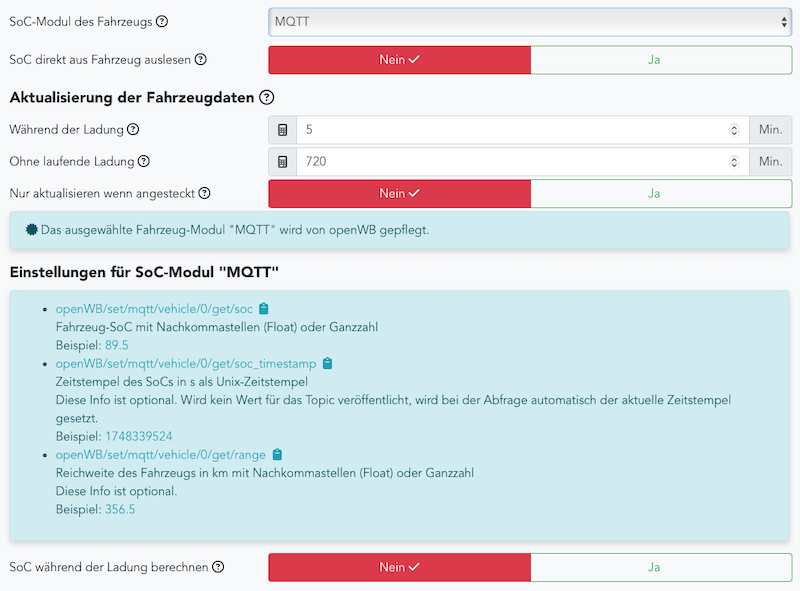Set "SoC während der Ladung berechnen" to Ja
Image resolution: width=800 pixels, height=591 pixels.
tap(660, 567)
